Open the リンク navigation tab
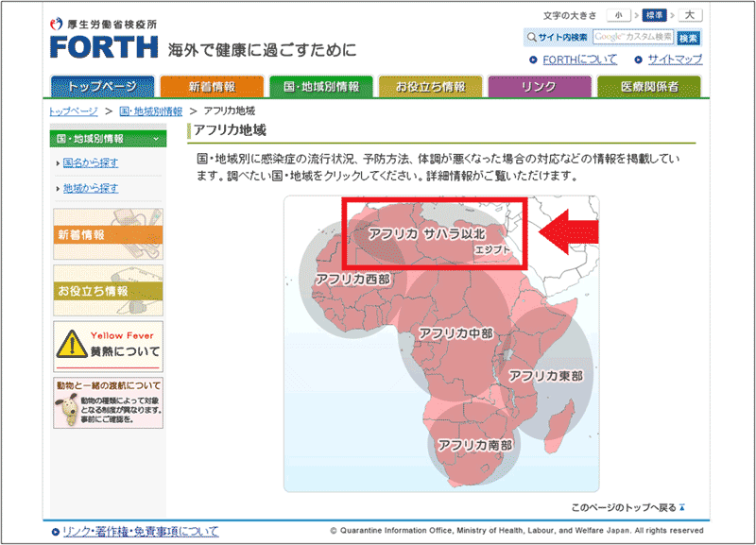This screenshot has height=545, width=756. (x=540, y=87)
